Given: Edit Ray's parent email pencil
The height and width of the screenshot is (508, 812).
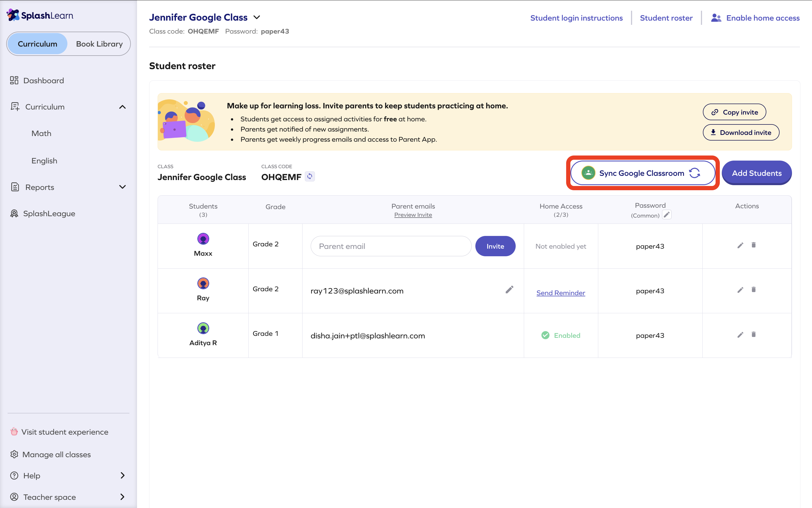Looking at the screenshot, I should pos(509,290).
